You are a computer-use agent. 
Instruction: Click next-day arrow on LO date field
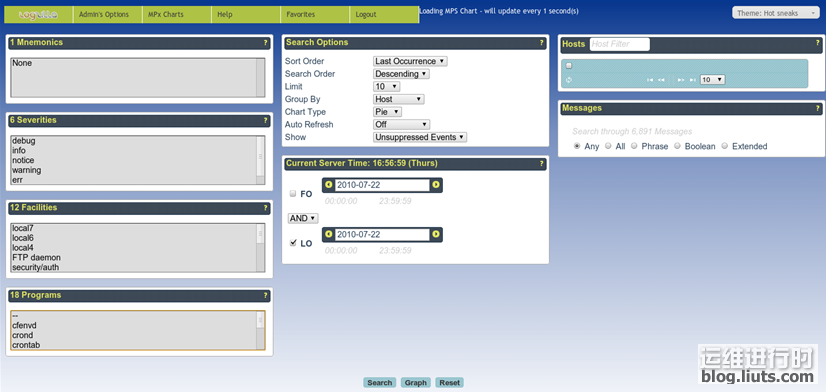click(436, 234)
